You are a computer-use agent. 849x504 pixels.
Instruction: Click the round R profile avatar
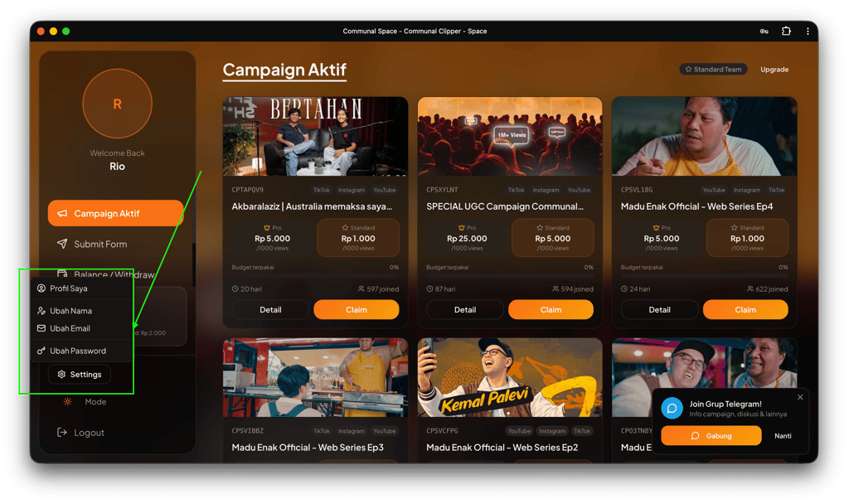click(x=118, y=104)
